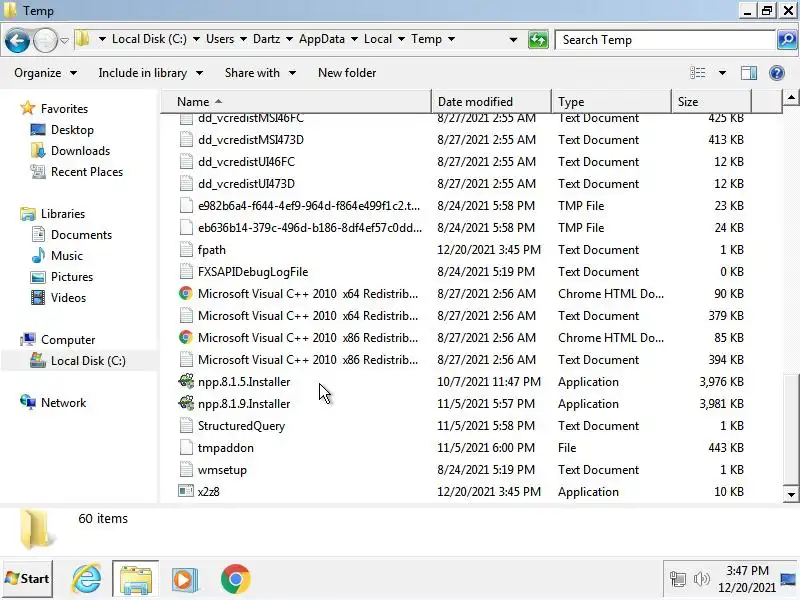Open the Pictures library
800x600 pixels.
(x=72, y=277)
